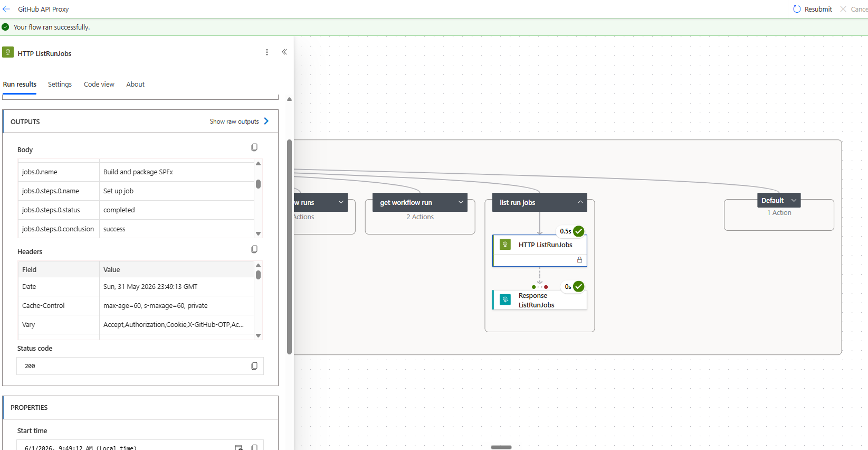Click the Body table scrollbar thumb

258,184
